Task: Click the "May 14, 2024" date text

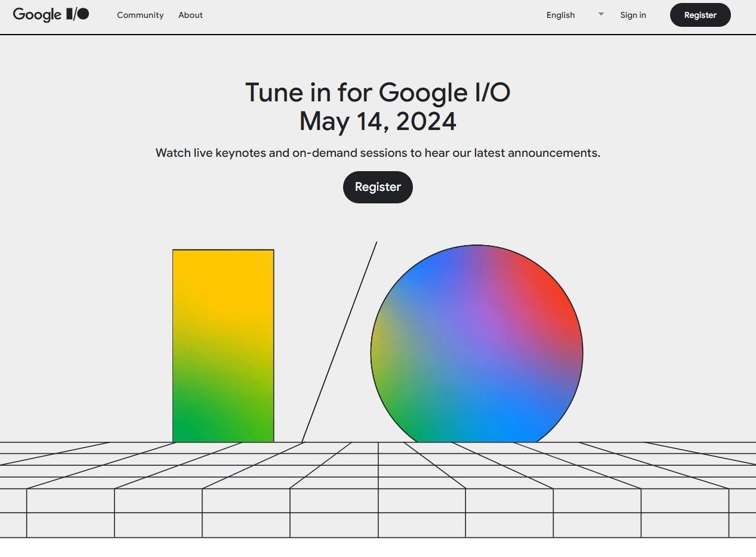Action: [378, 121]
